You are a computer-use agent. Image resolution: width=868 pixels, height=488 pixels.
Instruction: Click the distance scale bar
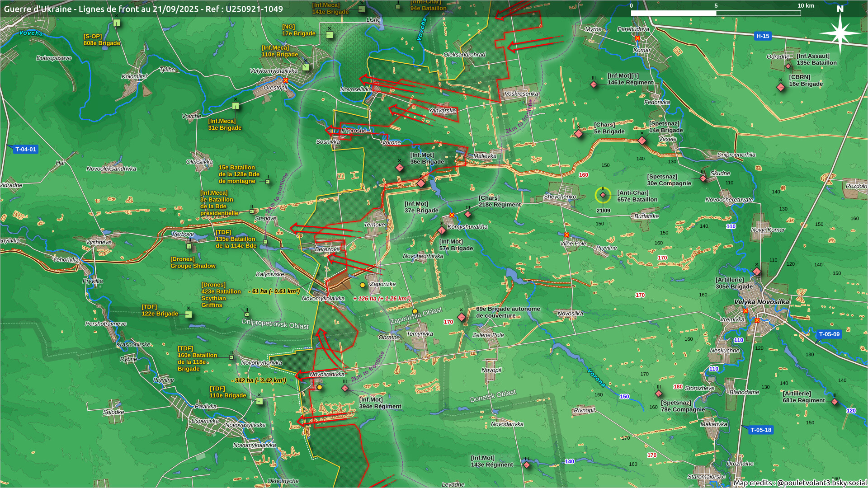[x=716, y=13]
